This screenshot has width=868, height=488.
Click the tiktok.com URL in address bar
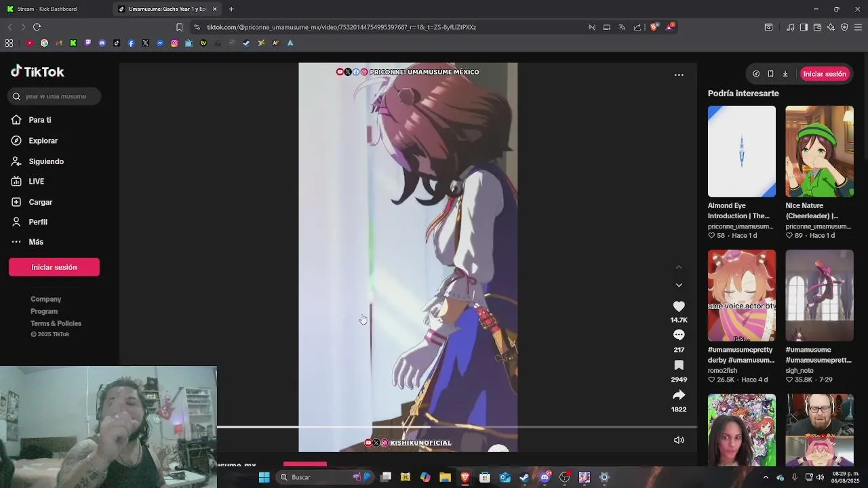341,27
